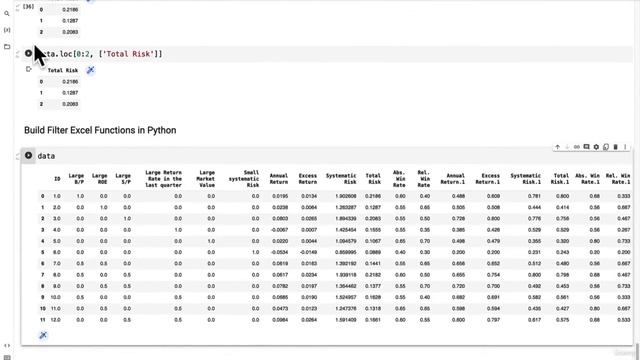Image resolution: width=640 pixels, height=360 pixels.
Task: Click the 'Large S/P' column header
Action: pyautogui.click(x=123, y=179)
